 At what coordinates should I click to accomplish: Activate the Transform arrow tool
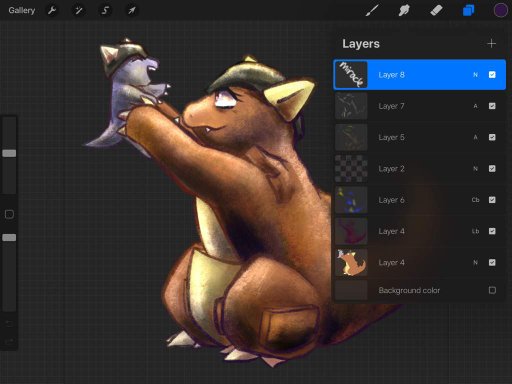click(132, 10)
